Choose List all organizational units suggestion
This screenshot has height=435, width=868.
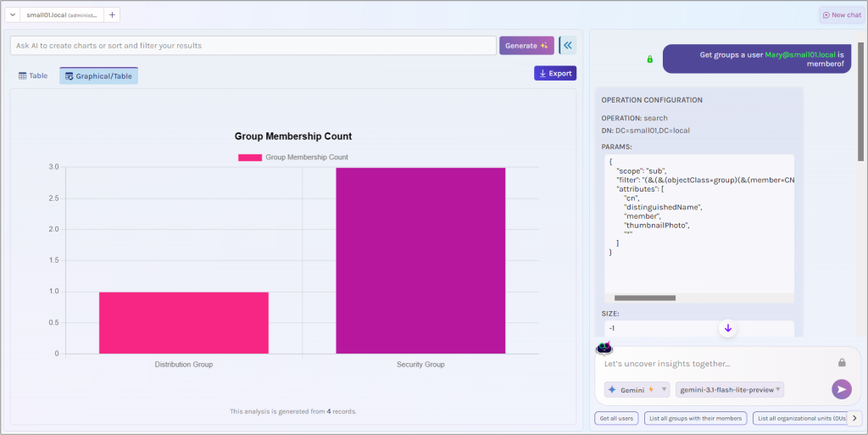pyautogui.click(x=800, y=418)
